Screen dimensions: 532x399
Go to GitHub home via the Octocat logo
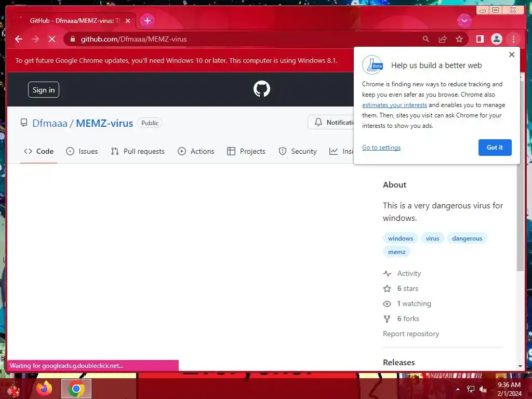pyautogui.click(x=262, y=89)
